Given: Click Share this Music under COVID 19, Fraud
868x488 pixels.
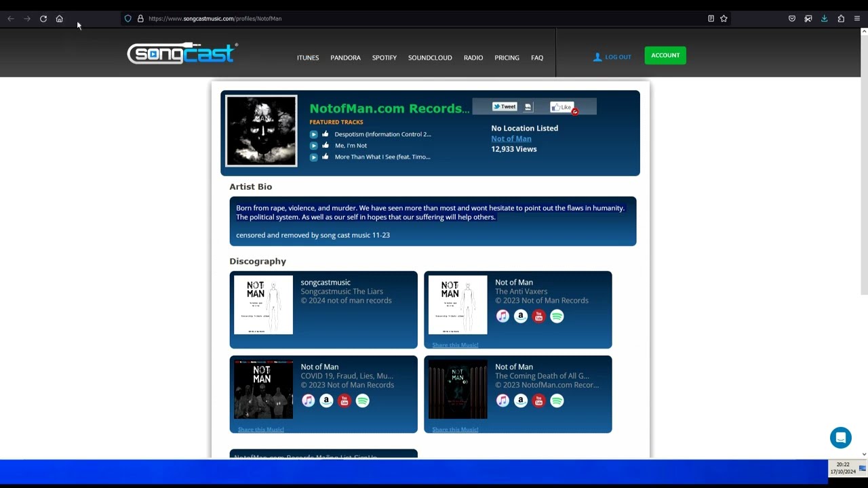Looking at the screenshot, I should [x=261, y=430].
